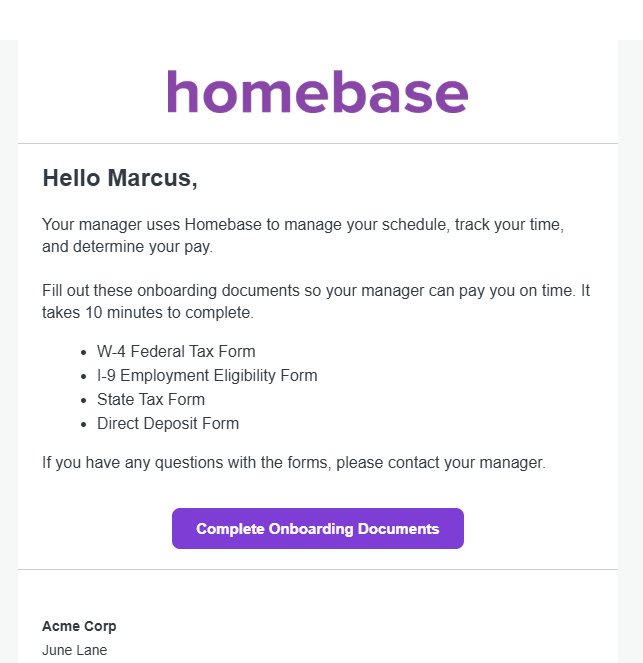The height and width of the screenshot is (663, 643).
Task: Click the "Your manager uses Homebase" paragraph
Action: (303, 236)
